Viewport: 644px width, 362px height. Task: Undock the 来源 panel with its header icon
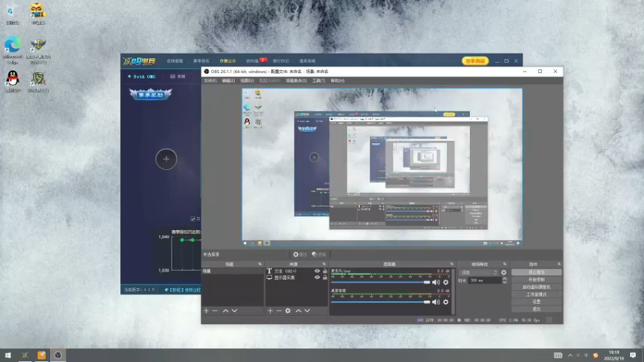[x=324, y=264]
